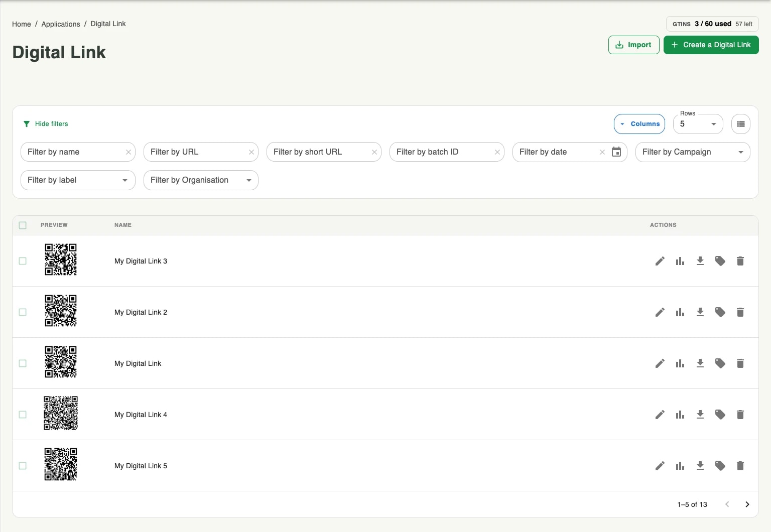Tick checkbox for My Digital Link 2
The height and width of the screenshot is (532, 771).
pos(23,312)
